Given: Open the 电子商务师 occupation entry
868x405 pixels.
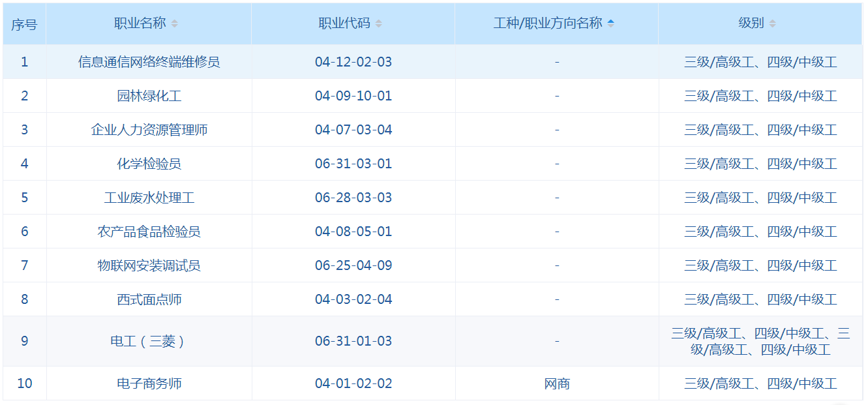Looking at the screenshot, I should click(149, 383).
